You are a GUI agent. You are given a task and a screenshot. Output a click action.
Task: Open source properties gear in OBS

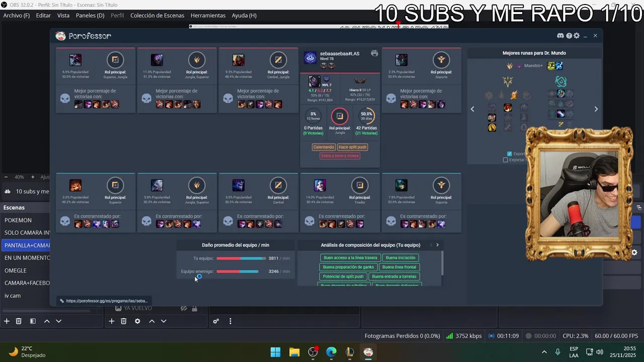(137, 321)
